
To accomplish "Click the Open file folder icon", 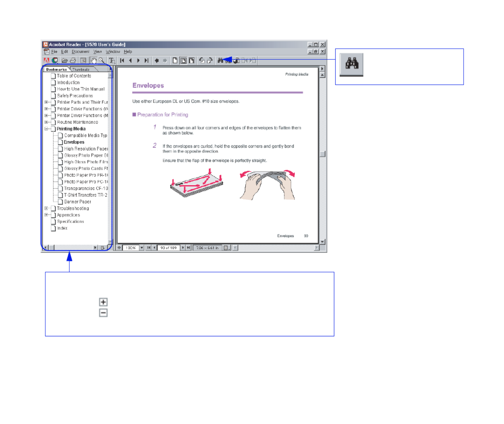I will (65, 60).
